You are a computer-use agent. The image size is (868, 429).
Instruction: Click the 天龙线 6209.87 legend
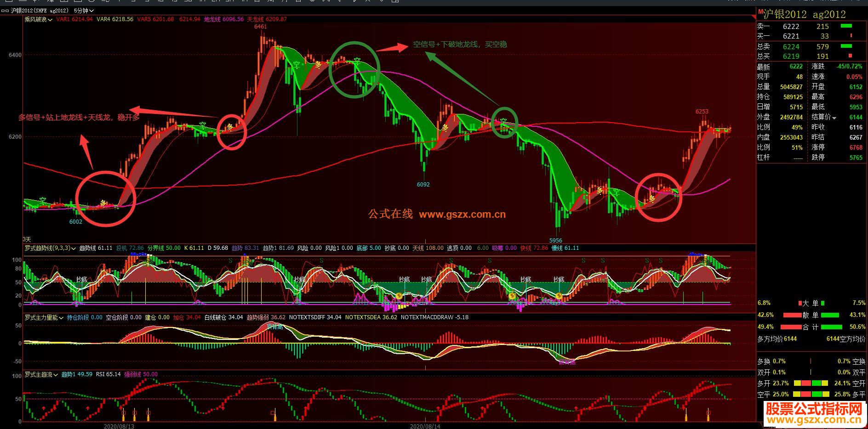click(x=267, y=19)
